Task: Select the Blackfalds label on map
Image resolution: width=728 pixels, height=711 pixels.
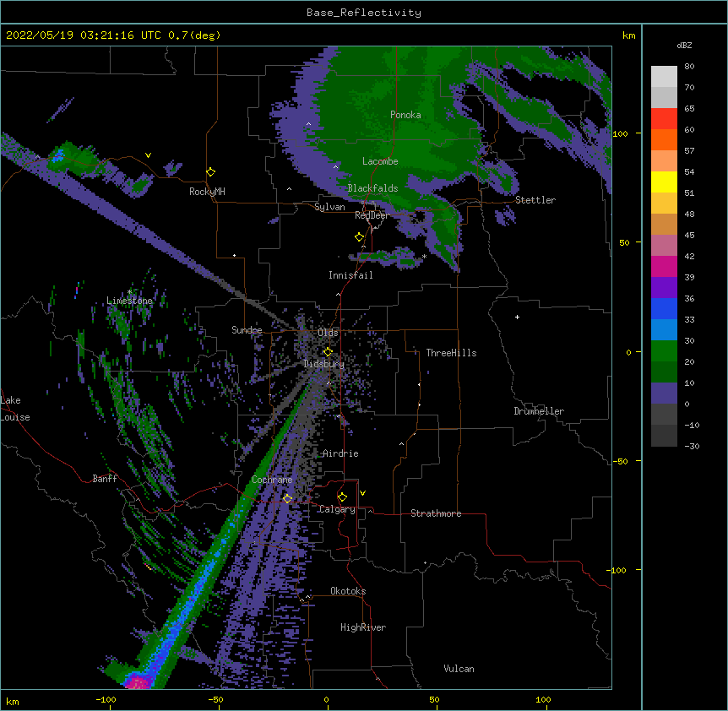Action: pos(372,188)
